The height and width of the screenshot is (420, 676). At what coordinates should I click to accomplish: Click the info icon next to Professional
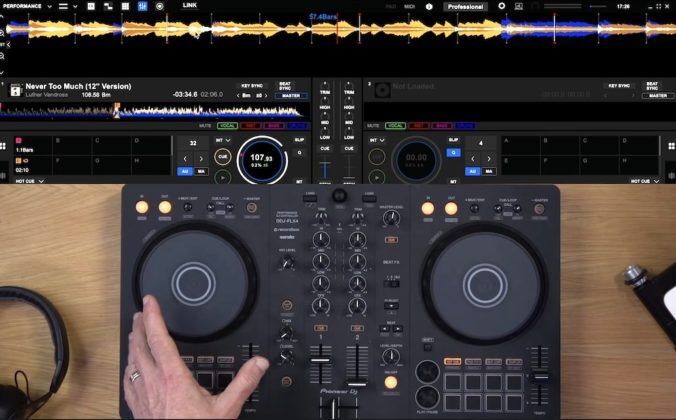[x=429, y=6]
